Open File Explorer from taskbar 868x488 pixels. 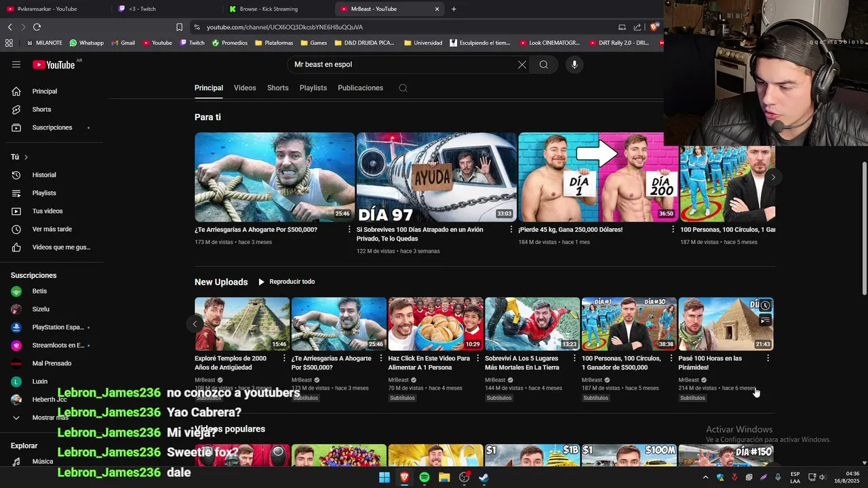[444, 477]
